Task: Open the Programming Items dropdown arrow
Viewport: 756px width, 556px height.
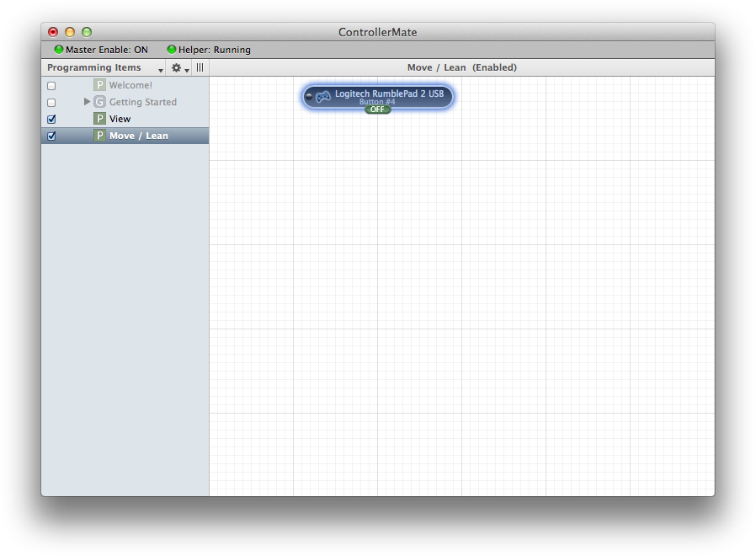Action: [x=161, y=71]
